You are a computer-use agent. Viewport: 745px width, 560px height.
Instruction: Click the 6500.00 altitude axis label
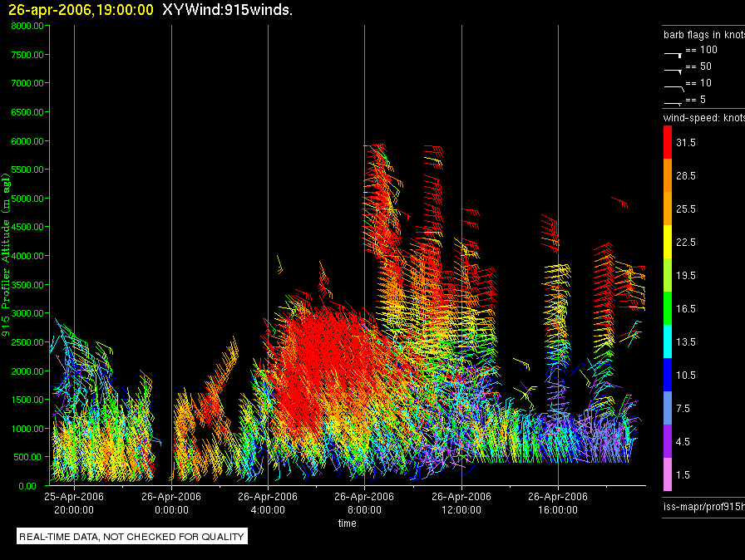click(27, 112)
